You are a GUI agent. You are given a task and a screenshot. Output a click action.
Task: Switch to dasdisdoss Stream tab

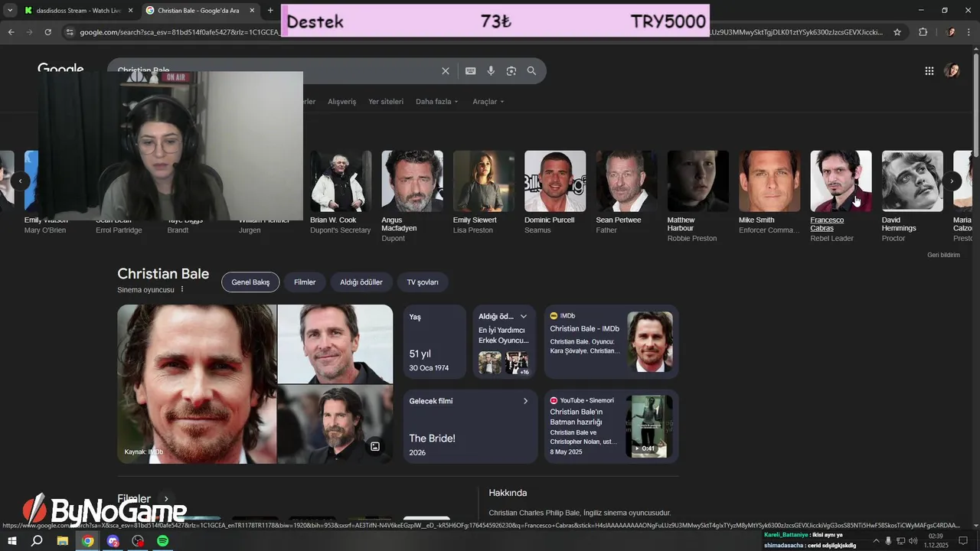(78, 11)
